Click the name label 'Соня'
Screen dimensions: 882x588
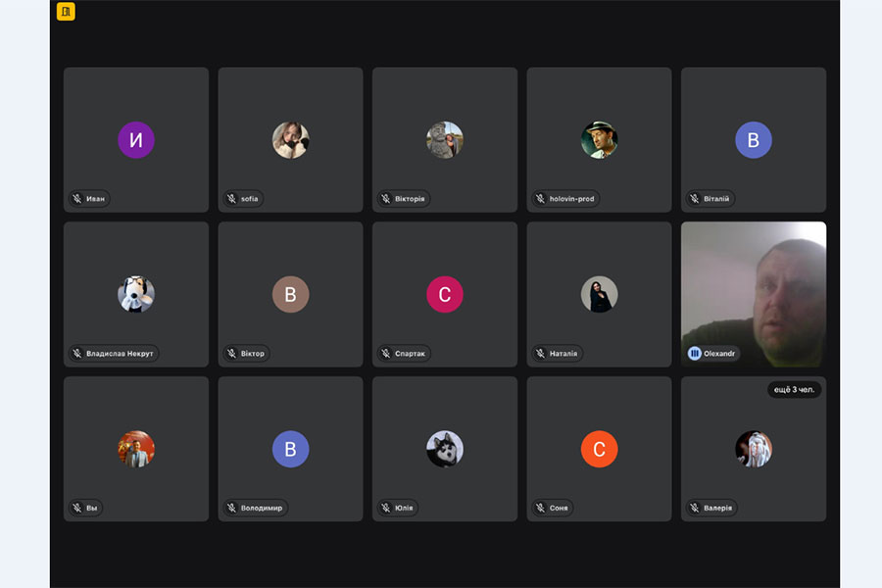click(x=559, y=508)
